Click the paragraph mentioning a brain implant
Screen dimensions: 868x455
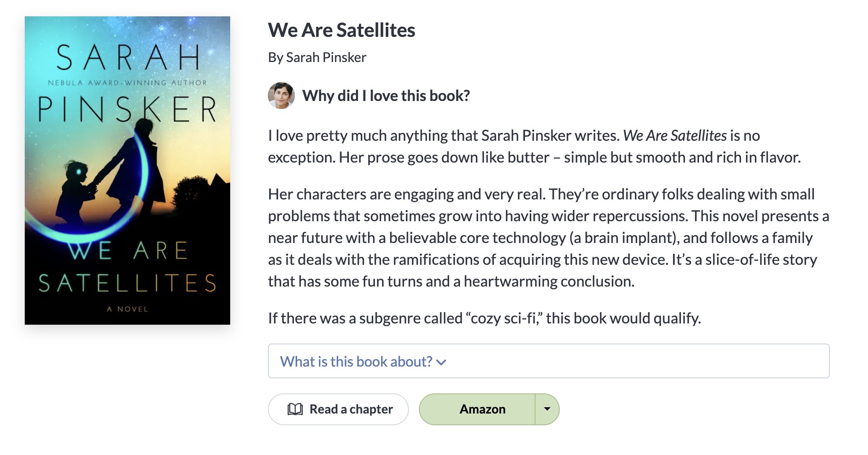pos(548,238)
